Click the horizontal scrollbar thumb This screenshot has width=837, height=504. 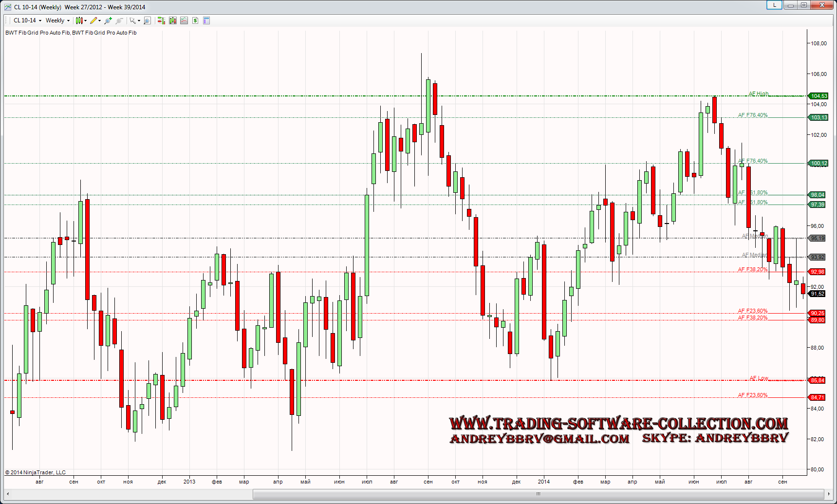coord(538,494)
